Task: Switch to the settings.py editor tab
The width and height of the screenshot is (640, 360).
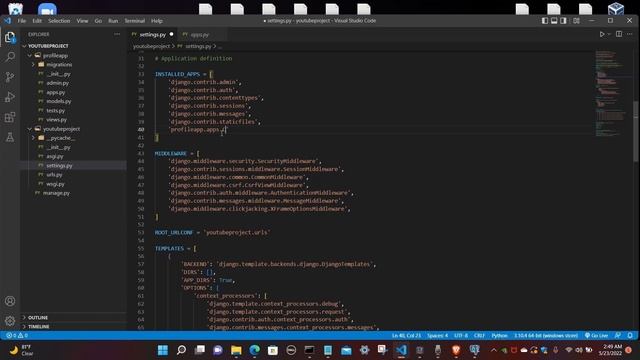Action: point(152,35)
